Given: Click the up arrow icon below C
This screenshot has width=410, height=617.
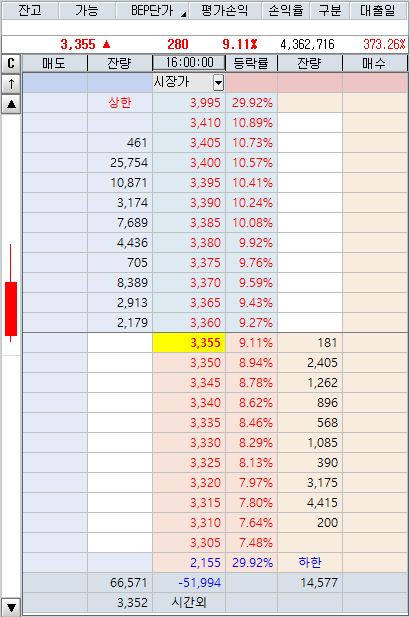Looking at the screenshot, I should coord(11,83).
